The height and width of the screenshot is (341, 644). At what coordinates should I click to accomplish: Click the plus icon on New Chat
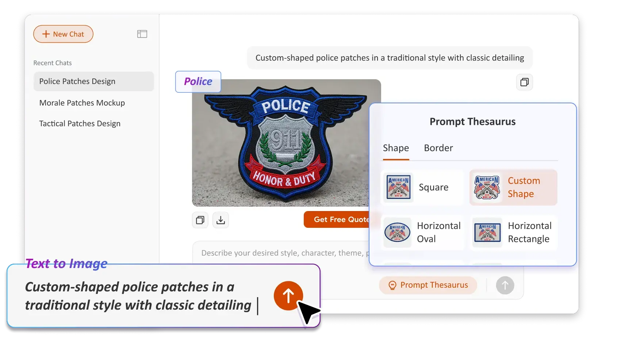tap(45, 34)
